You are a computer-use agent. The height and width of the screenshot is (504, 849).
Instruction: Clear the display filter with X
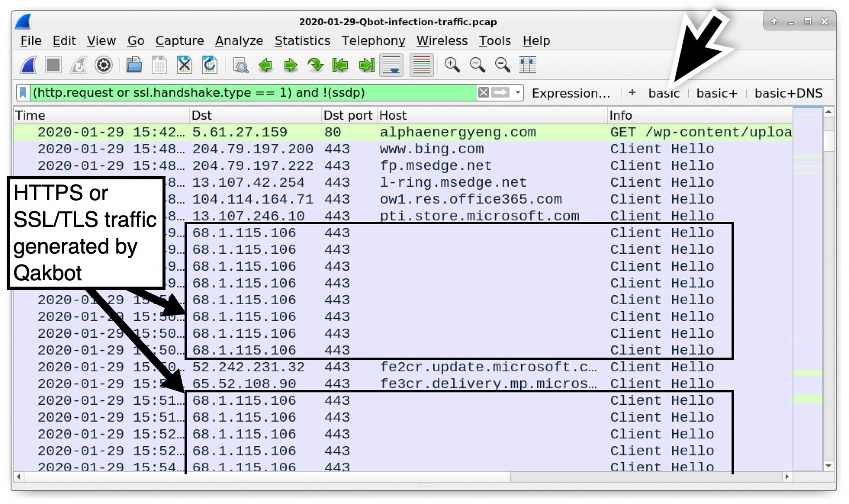pyautogui.click(x=483, y=92)
